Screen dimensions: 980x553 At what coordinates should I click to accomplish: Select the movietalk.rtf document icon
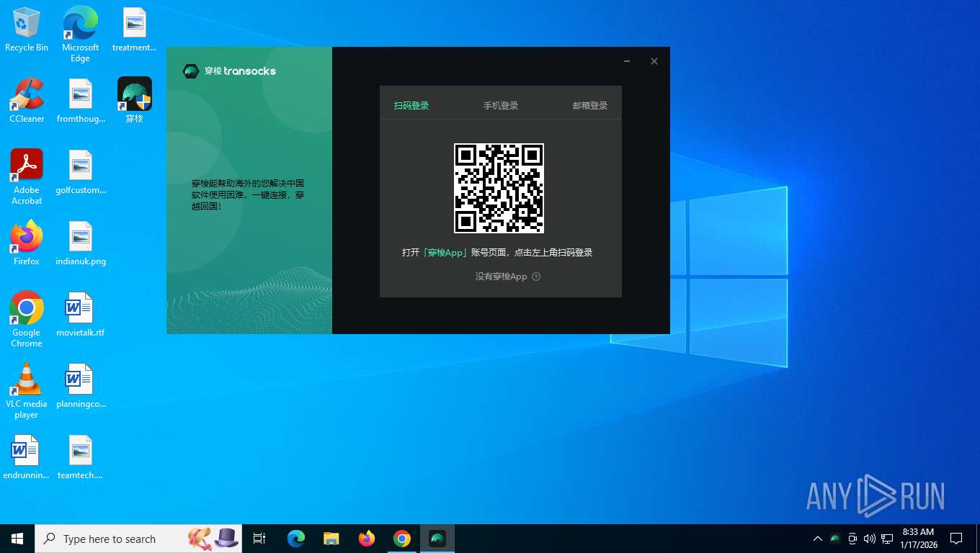[x=81, y=315]
